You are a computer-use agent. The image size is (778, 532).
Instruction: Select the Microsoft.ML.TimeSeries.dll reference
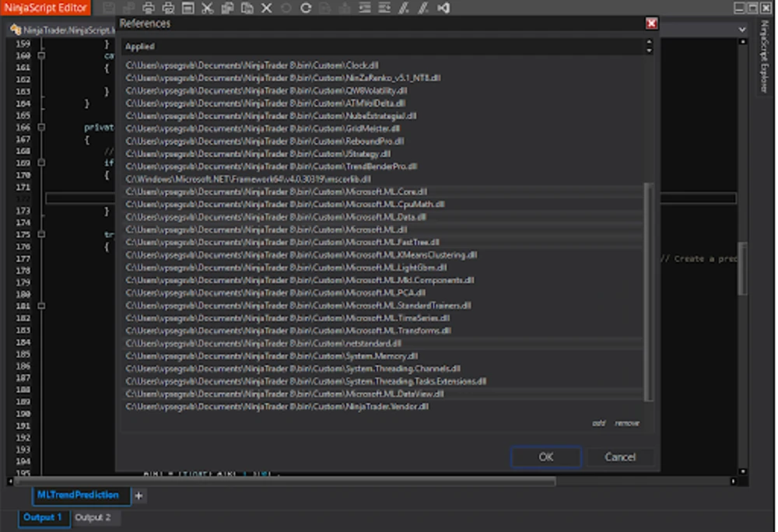382,318
